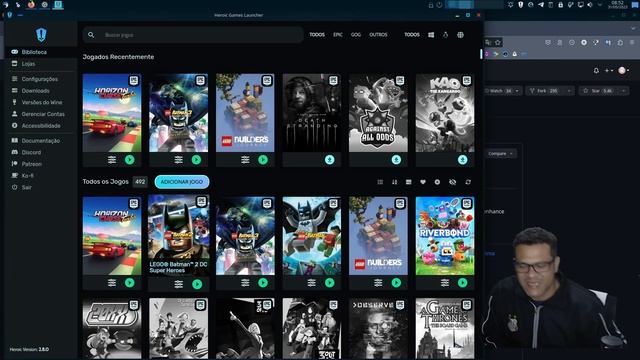640x360 pixels.
Task: Click the Discord icon in sidebar
Action: coord(15,152)
